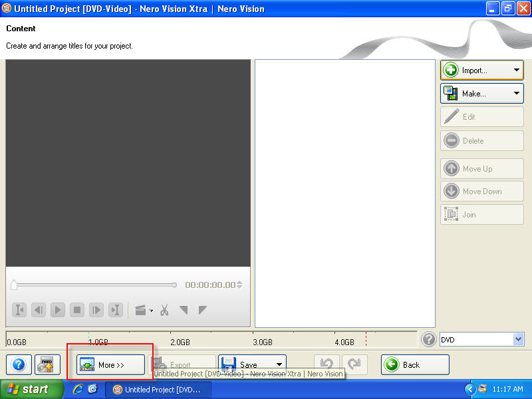The height and width of the screenshot is (399, 532).
Task: Step to the previous frame
Action: (39, 310)
